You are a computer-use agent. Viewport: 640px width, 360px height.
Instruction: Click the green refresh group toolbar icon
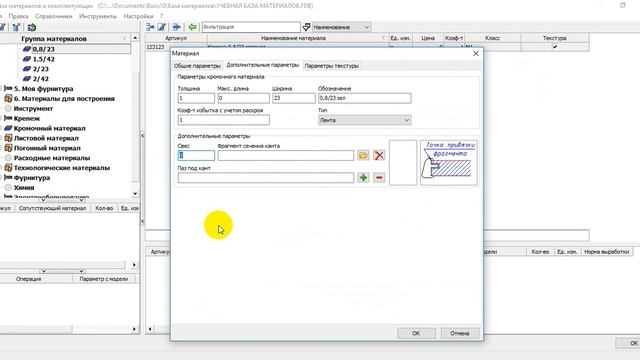point(31,27)
